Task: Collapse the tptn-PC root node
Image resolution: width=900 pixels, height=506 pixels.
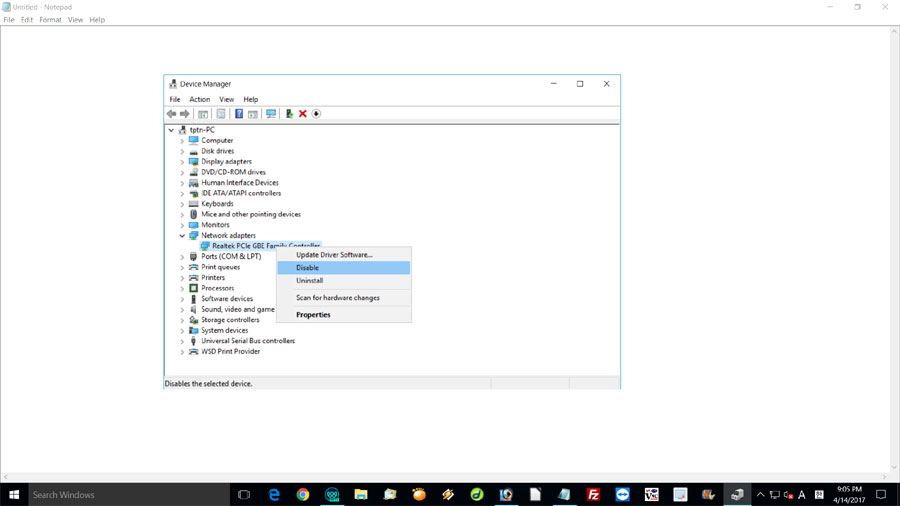Action: 171,130
